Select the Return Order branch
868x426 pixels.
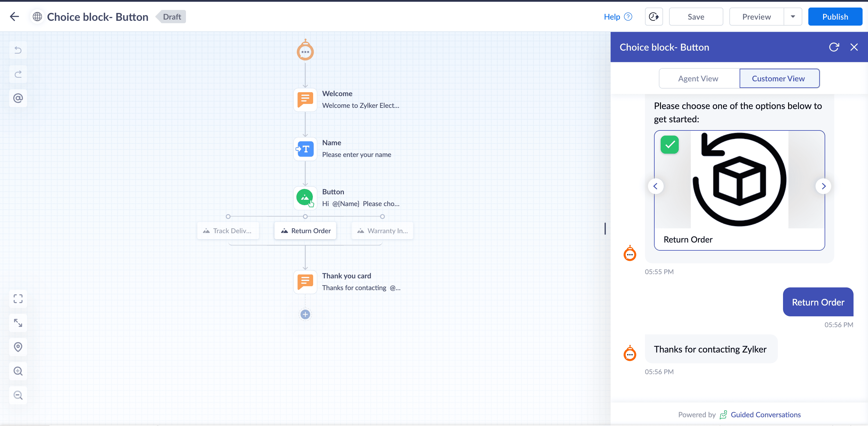(305, 231)
